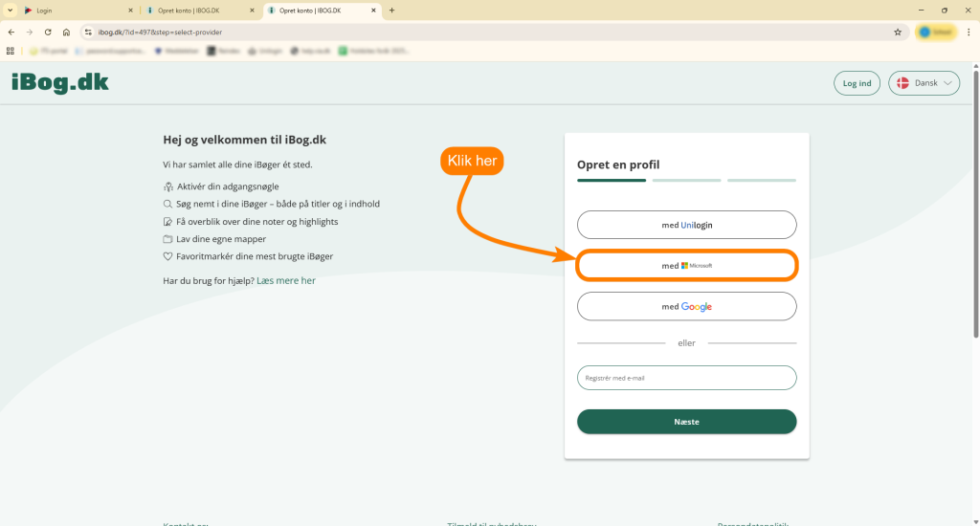
Task: View site information icon in address bar
Action: [x=87, y=32]
